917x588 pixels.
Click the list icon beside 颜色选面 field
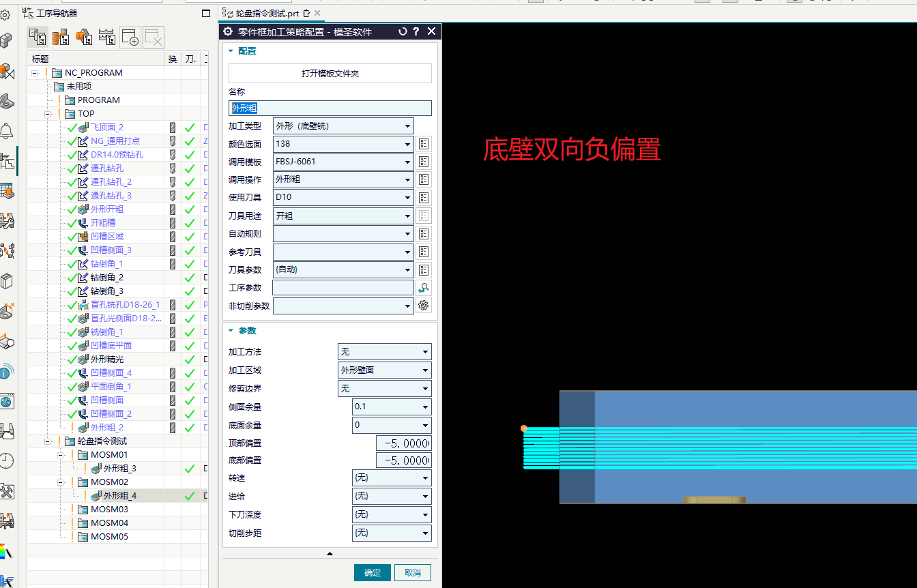[424, 144]
